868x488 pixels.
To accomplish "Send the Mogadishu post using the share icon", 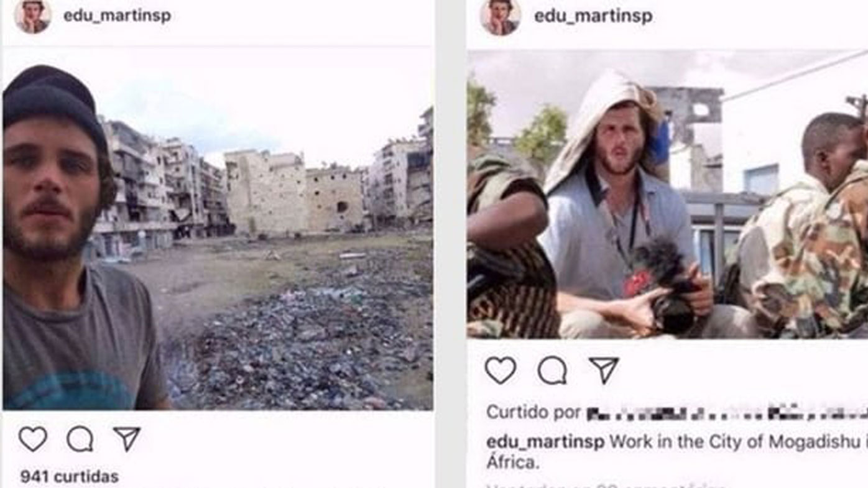I will click(604, 371).
